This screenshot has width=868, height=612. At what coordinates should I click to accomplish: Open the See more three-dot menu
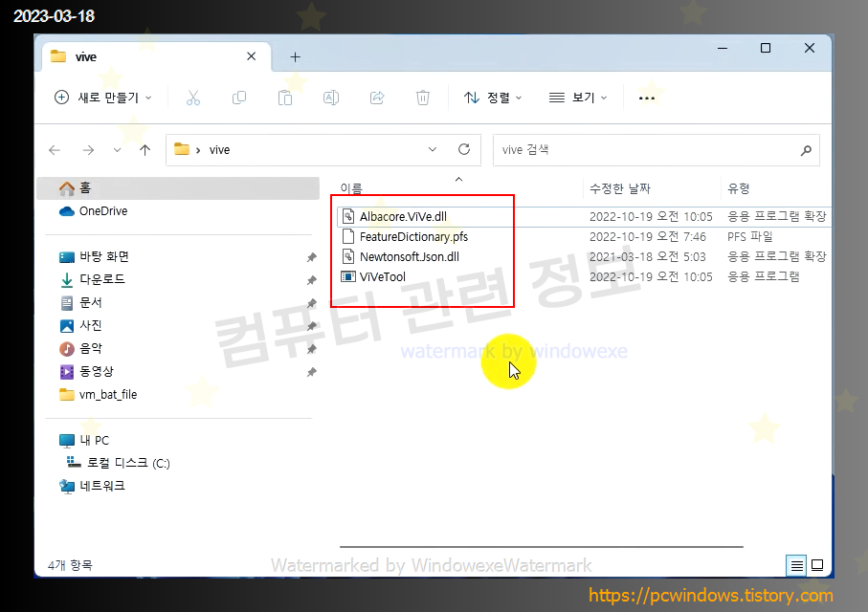point(647,98)
